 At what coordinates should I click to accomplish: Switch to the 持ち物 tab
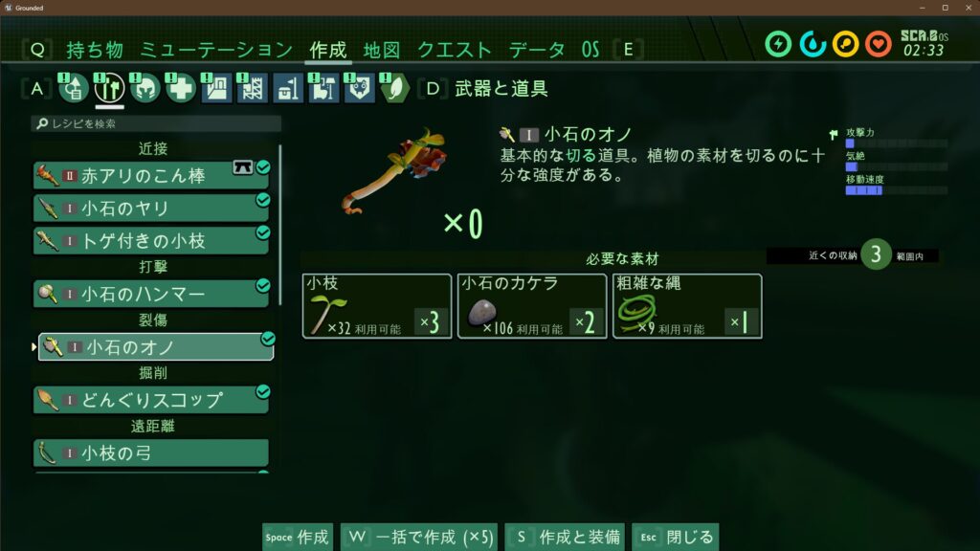tap(95, 50)
